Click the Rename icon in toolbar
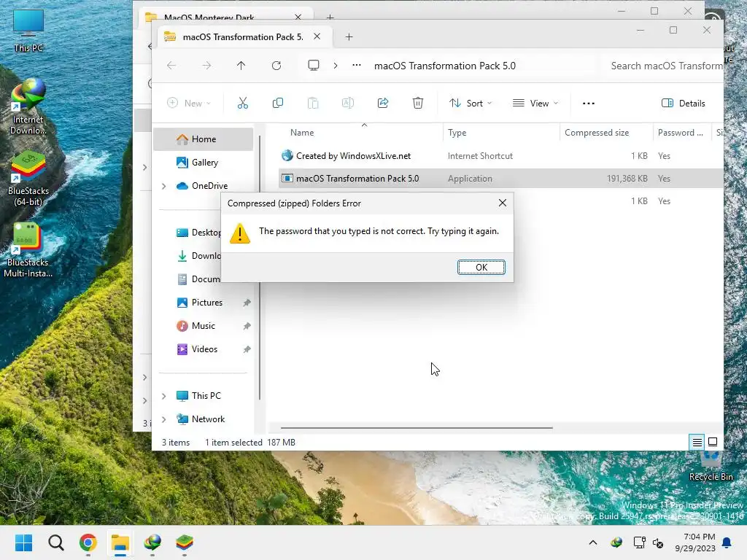747x560 pixels. coord(348,103)
